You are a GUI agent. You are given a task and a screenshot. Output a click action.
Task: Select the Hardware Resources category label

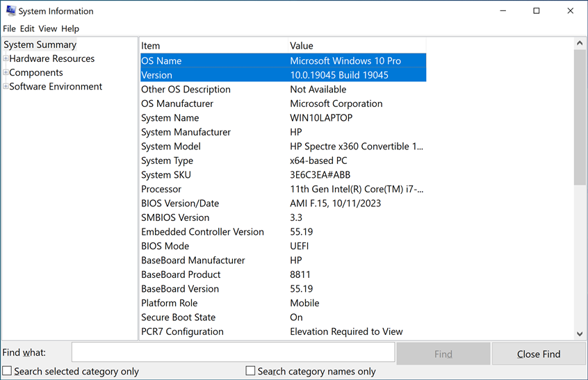click(x=51, y=58)
